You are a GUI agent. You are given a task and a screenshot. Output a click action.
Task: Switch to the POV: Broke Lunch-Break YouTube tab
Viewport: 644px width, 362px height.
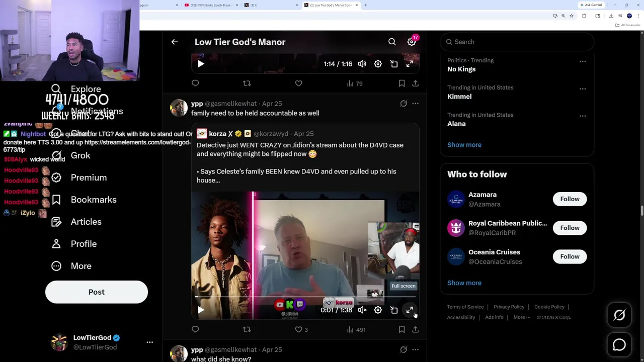pos(210,5)
